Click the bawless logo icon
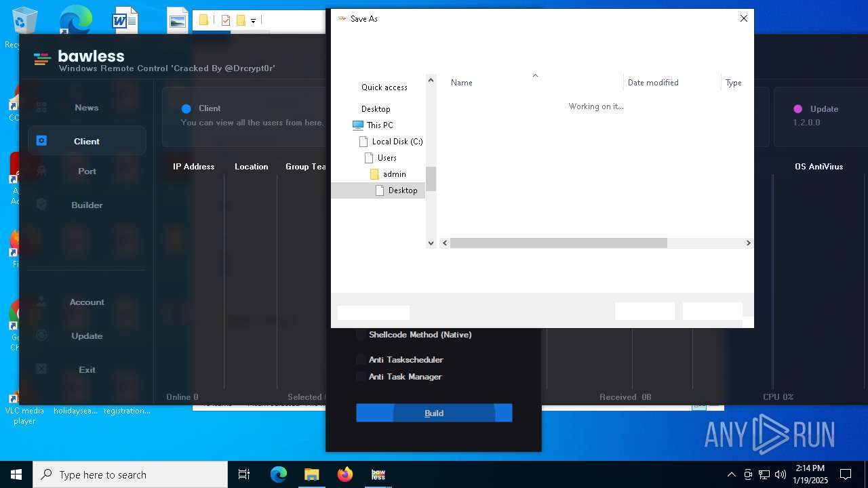Viewport: 868px width, 488px height. pyautogui.click(x=42, y=60)
